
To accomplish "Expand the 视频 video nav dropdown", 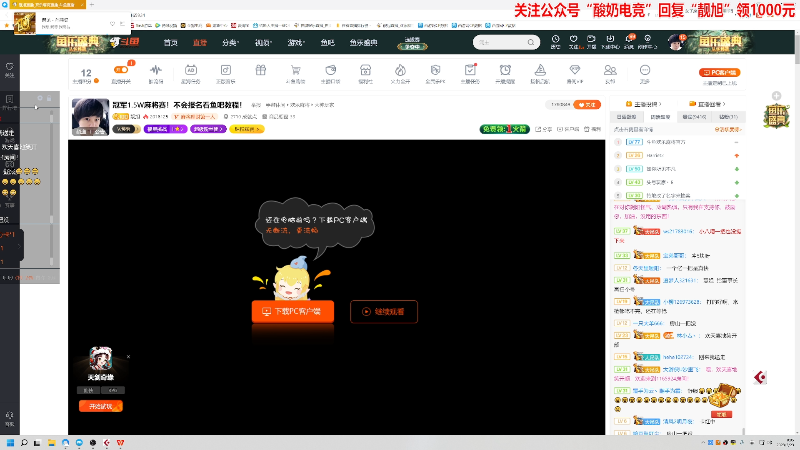I will point(263,42).
